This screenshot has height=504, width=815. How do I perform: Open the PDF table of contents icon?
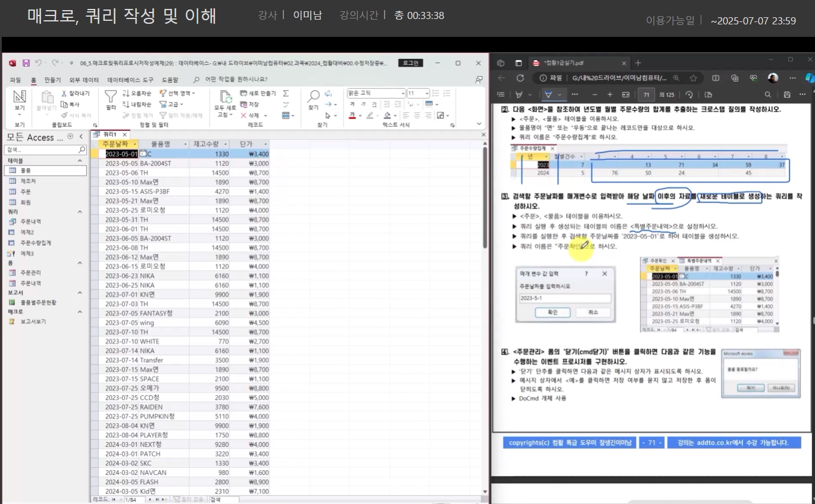[x=501, y=95]
